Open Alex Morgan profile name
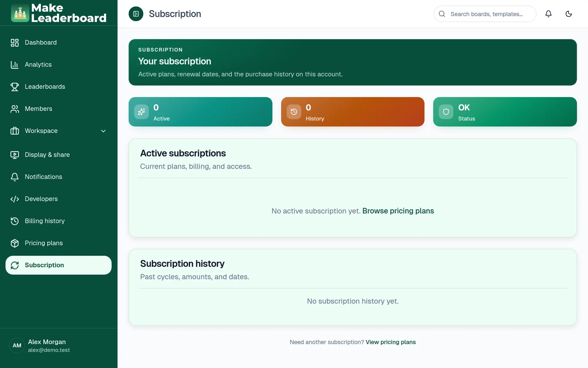Viewport: 588px width, 368px height. [47, 342]
